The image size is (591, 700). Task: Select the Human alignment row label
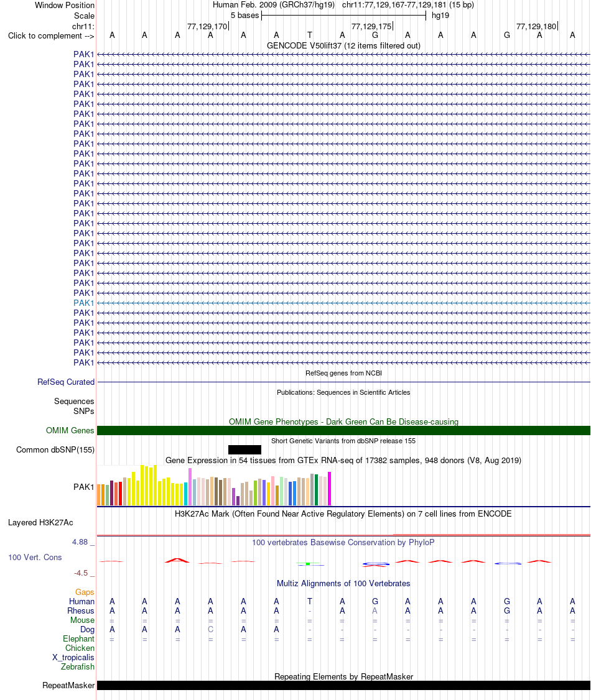tap(81, 602)
